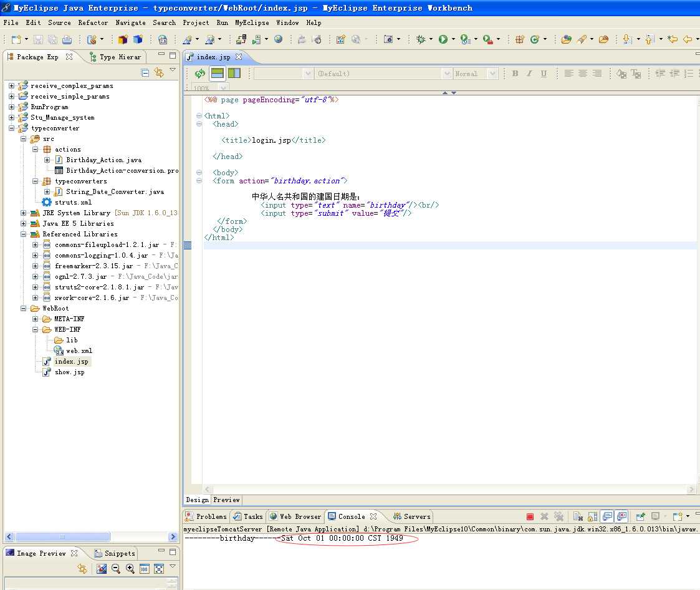Toggle Link with Editor in Package Explorer
This screenshot has width=700, height=590.
pyautogui.click(x=159, y=72)
